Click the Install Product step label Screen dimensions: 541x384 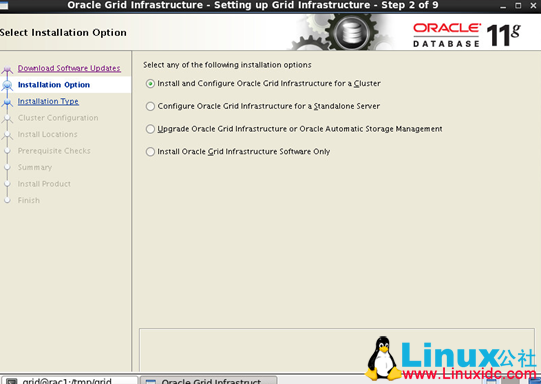[44, 184]
